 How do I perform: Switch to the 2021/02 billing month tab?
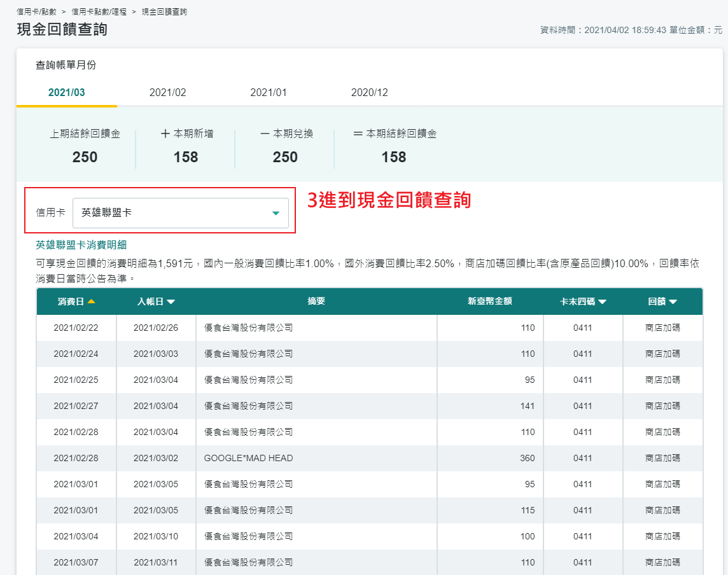pos(167,92)
